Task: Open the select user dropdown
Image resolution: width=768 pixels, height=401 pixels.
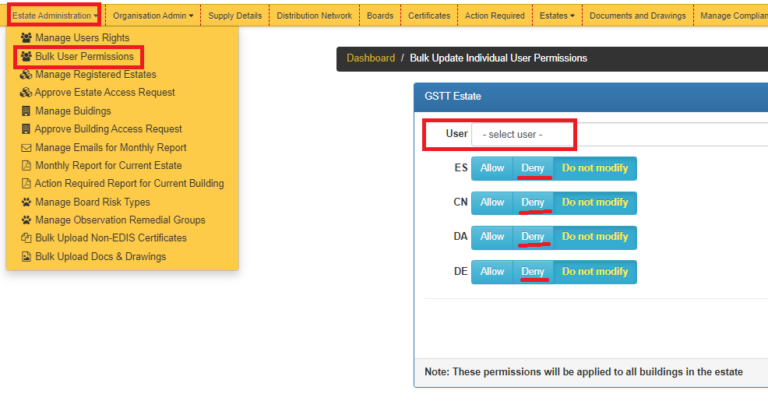Action: pyautogui.click(x=522, y=134)
